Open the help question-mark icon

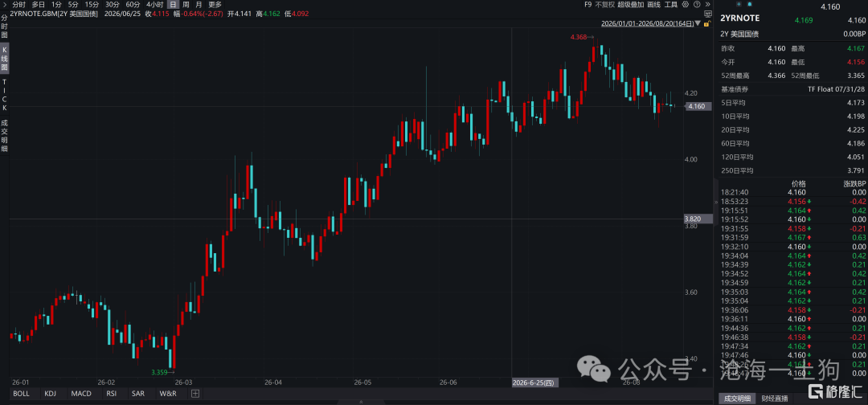(x=696, y=5)
